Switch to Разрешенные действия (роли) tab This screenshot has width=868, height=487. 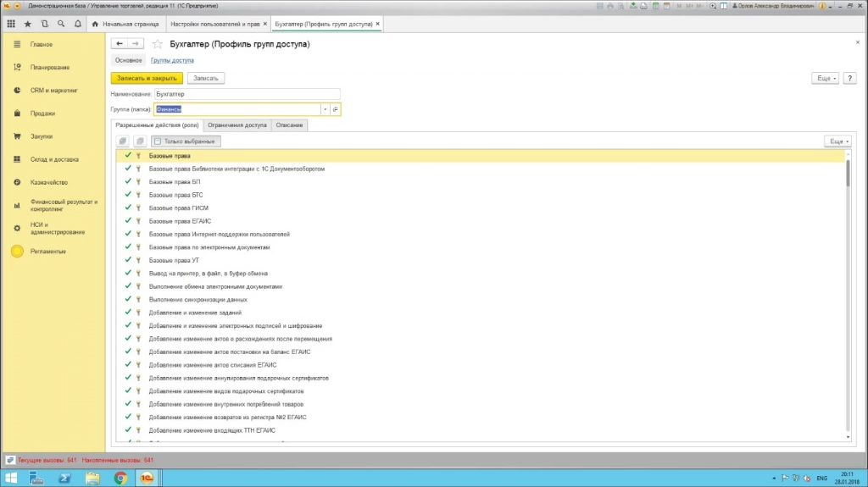tap(157, 125)
